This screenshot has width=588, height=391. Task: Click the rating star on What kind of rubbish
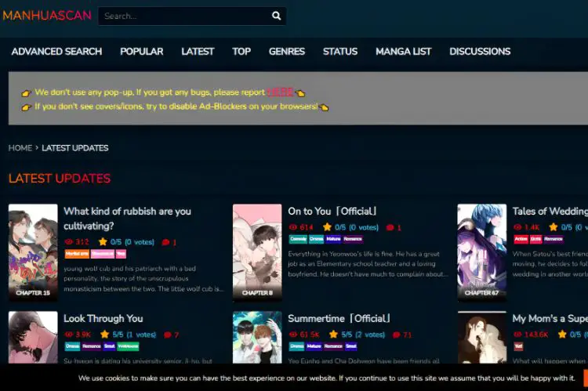click(x=103, y=241)
